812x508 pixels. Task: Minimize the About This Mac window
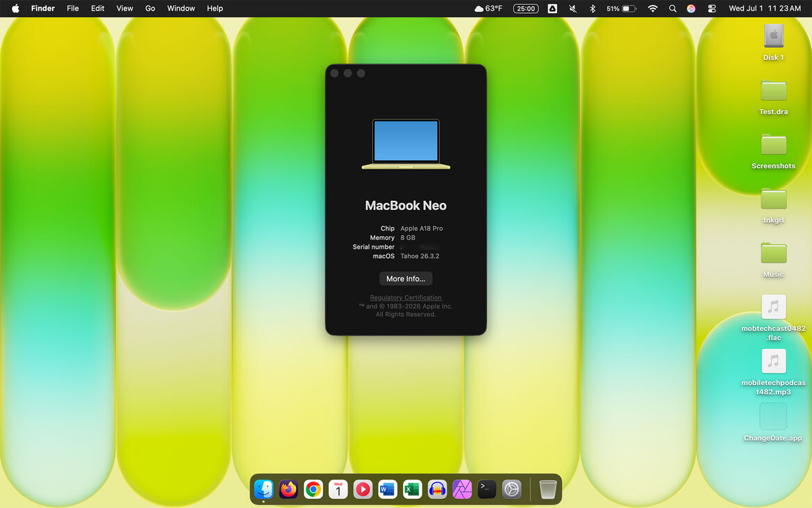pos(348,74)
